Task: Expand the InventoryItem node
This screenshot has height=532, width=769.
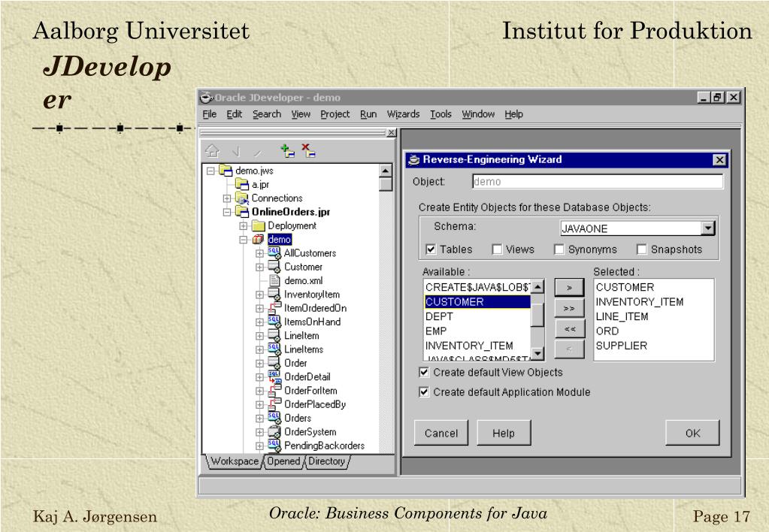Action: (259, 295)
